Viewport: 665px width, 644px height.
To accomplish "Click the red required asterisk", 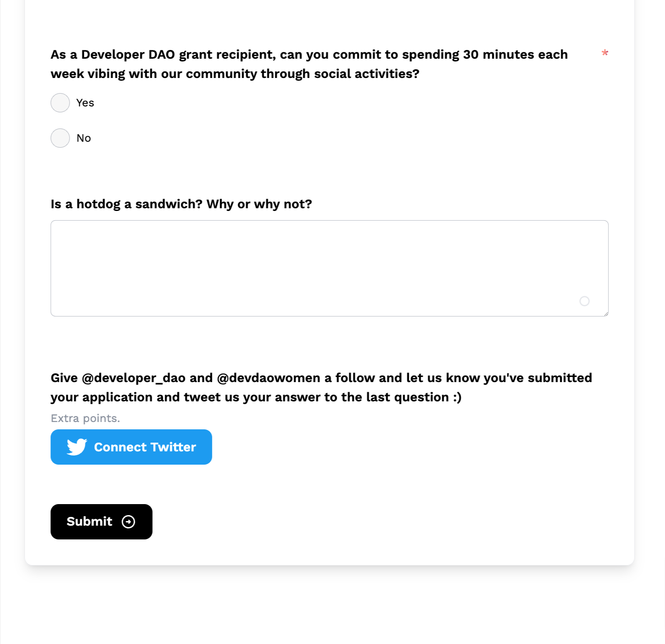I will (605, 54).
